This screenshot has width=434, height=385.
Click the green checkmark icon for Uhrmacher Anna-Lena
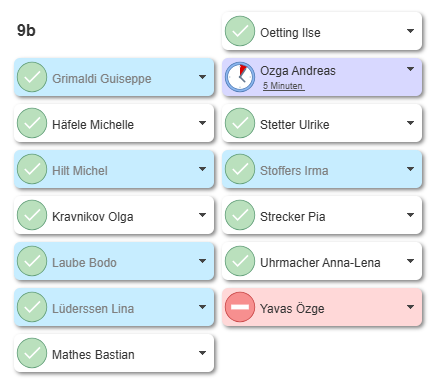click(x=240, y=261)
